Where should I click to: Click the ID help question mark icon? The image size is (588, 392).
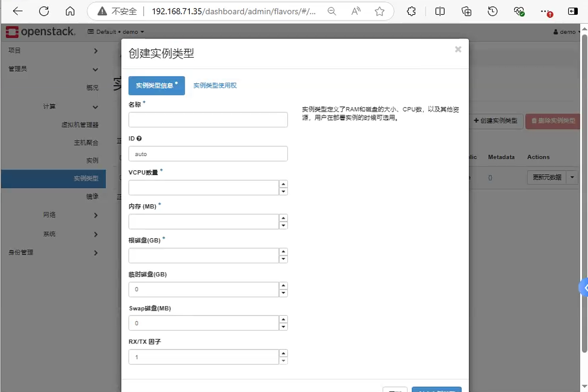click(x=139, y=138)
